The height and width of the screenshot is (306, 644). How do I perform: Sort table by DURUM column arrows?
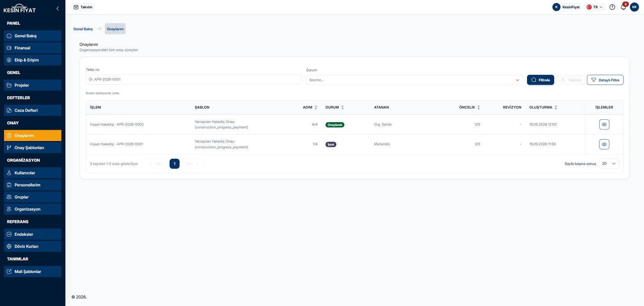coord(342,107)
